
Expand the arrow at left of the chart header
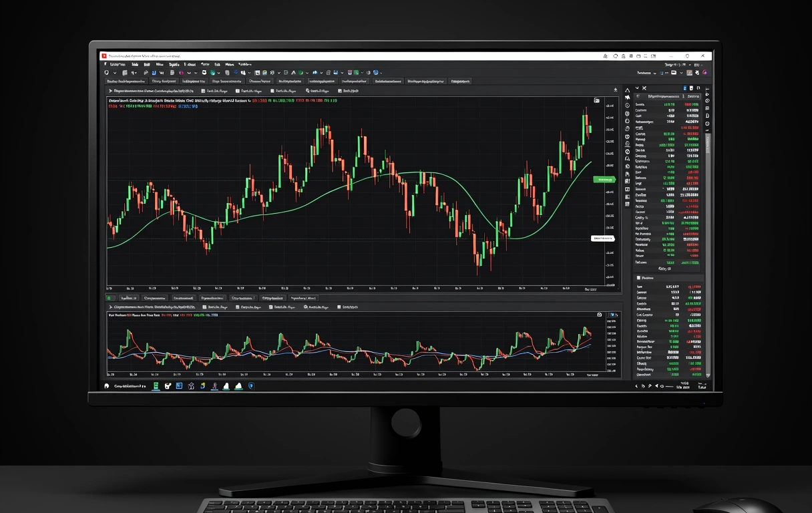pyautogui.click(x=110, y=91)
